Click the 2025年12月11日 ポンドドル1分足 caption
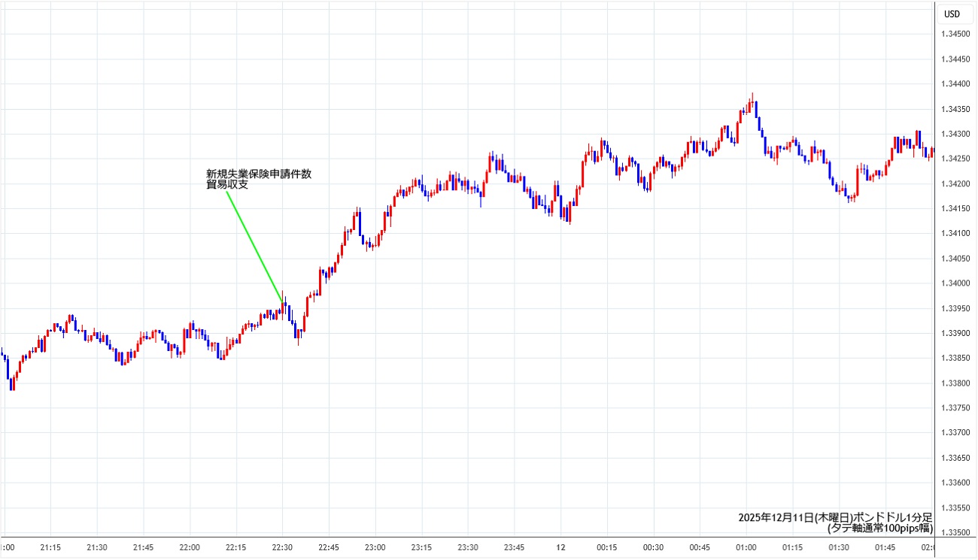Image resolution: width=978 pixels, height=560 pixels. coord(835,517)
